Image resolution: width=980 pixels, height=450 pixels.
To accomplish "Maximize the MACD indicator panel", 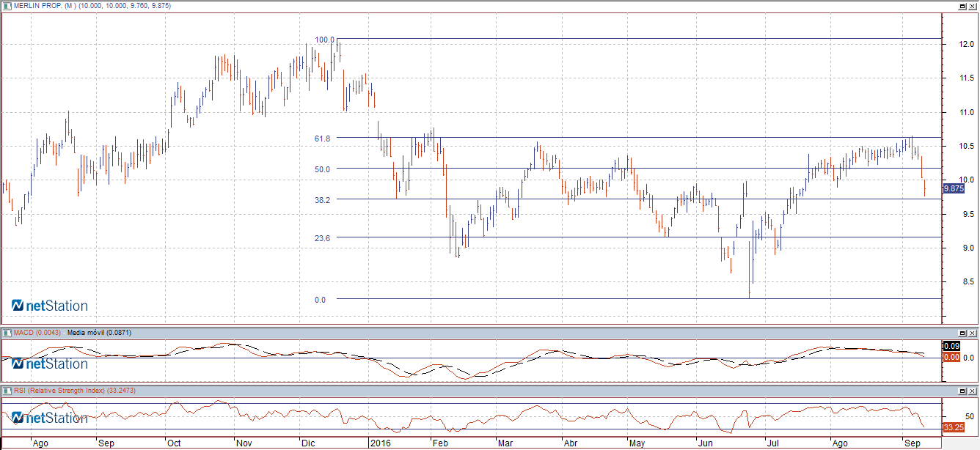I will coord(962,333).
